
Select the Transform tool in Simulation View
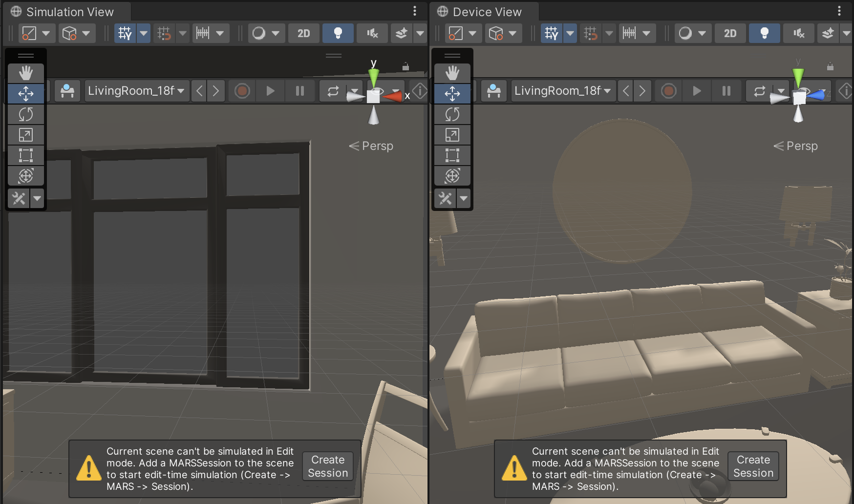26,176
